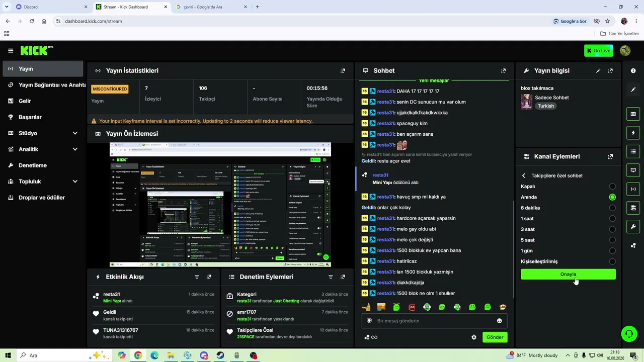Switch to the çeviri Google search tab
The height and width of the screenshot is (362, 644).
[211, 7]
